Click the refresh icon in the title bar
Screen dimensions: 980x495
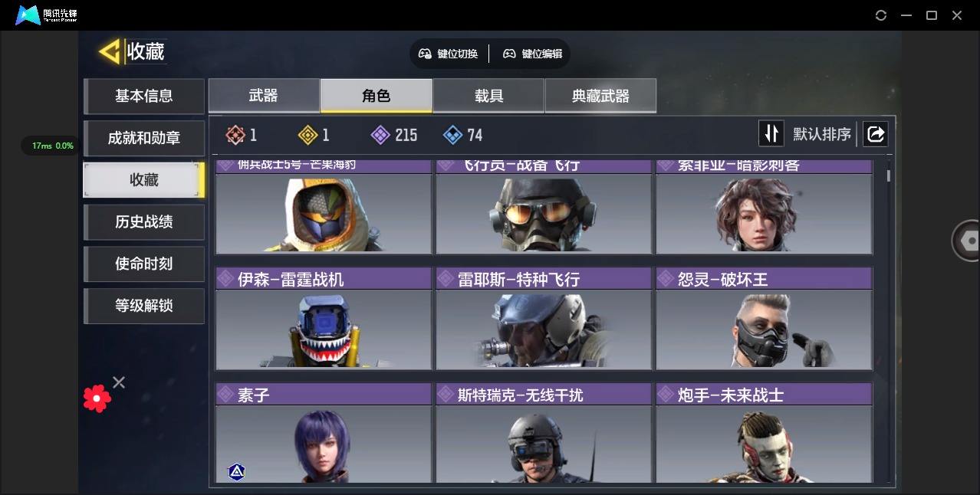pos(881,15)
